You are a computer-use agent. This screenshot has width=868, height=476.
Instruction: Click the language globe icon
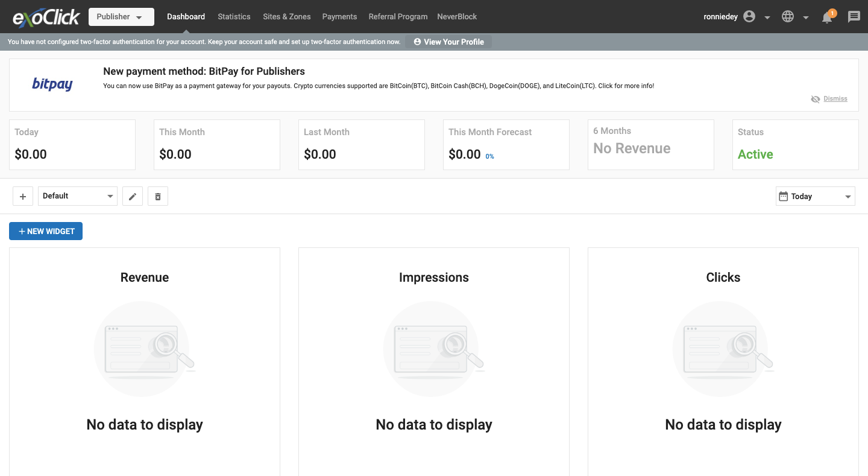788,17
